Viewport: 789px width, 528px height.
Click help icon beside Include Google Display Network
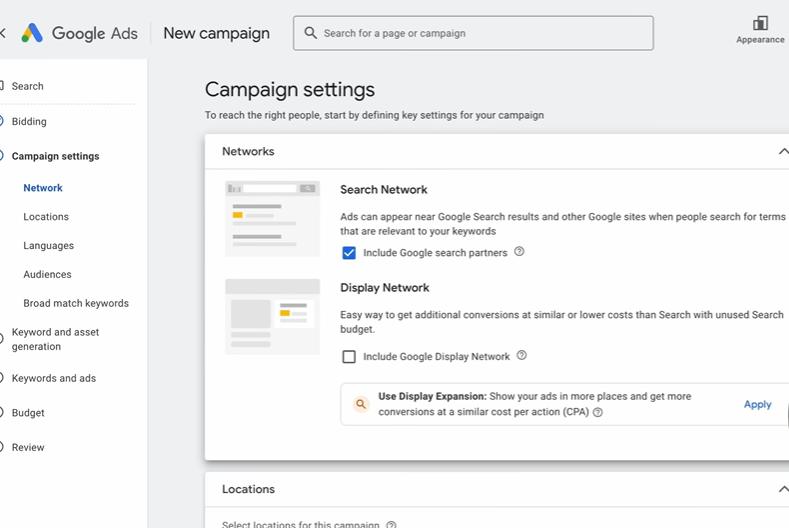521,356
